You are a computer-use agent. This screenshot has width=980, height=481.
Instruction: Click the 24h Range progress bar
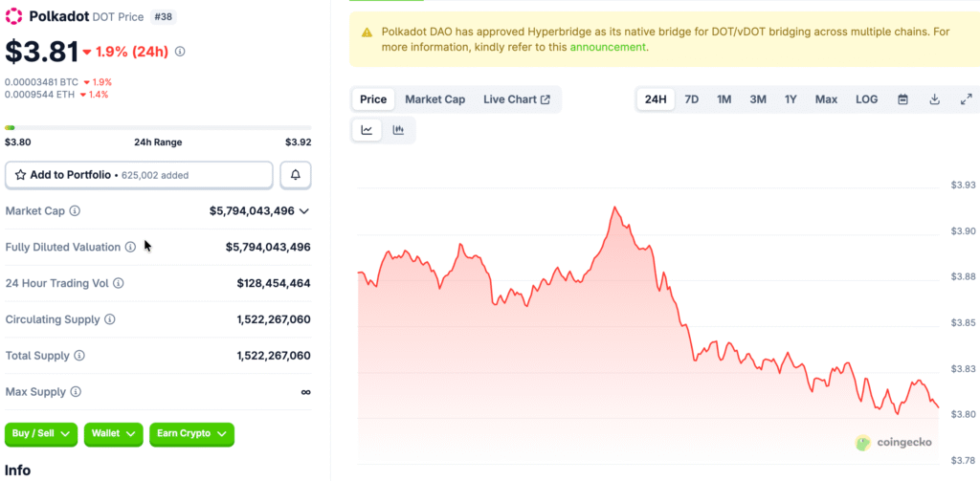click(158, 127)
